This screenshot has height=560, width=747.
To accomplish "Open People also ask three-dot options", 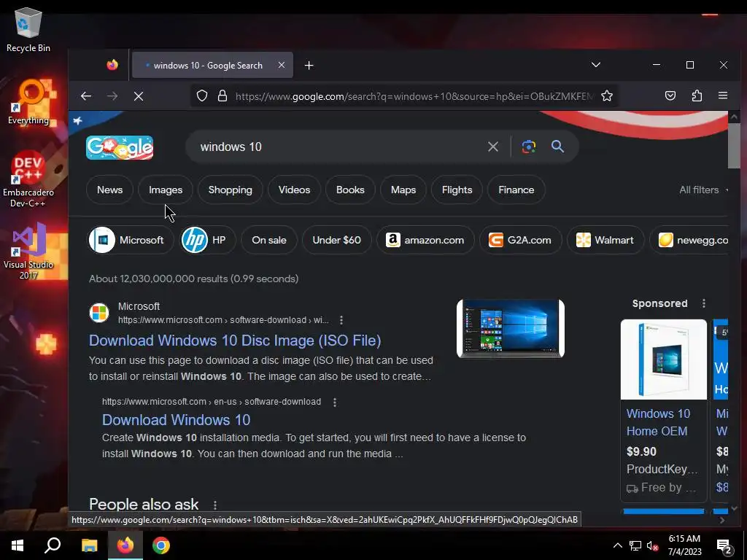I will (x=215, y=505).
